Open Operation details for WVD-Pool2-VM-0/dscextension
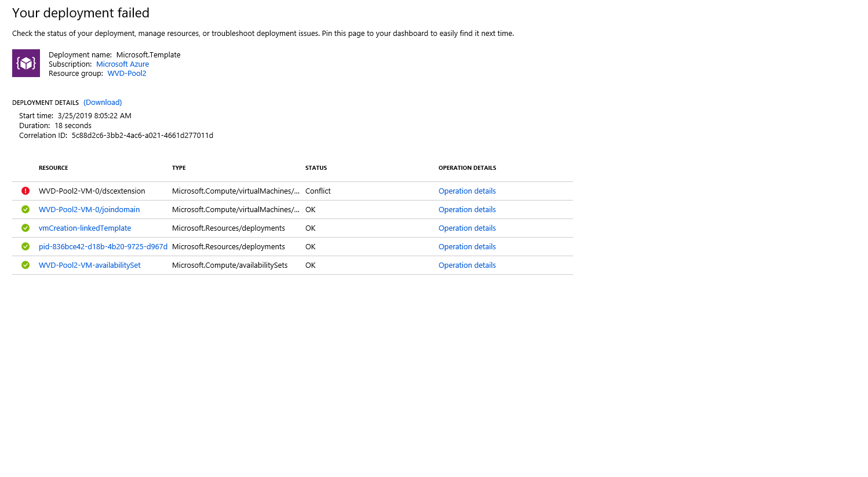Screen dimensions: 868x477 coord(467,191)
